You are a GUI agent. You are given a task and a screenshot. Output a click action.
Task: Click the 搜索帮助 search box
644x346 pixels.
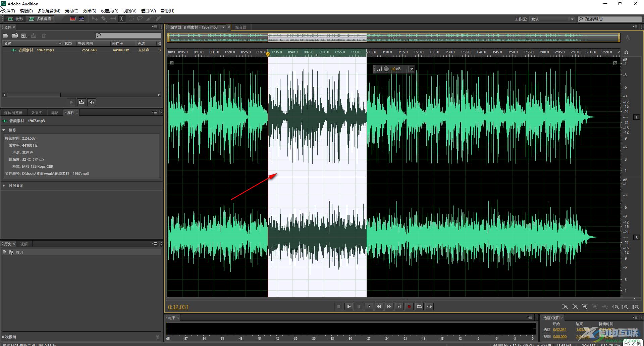(x=610, y=19)
